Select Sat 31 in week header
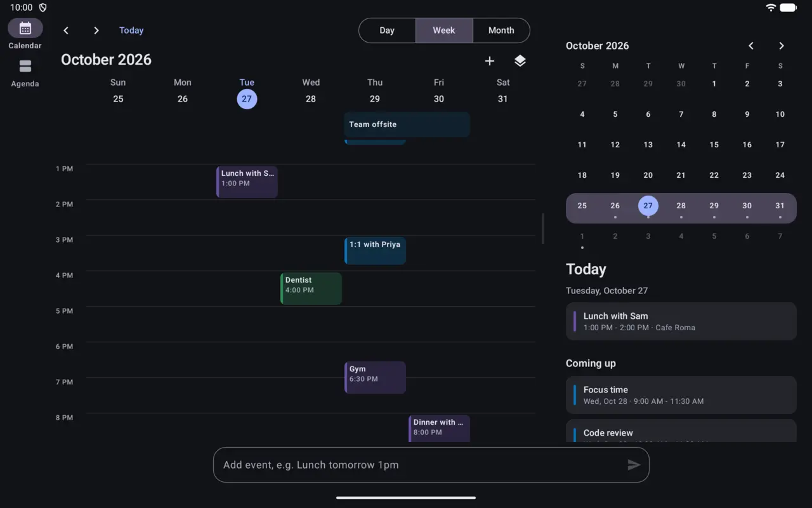Viewport: 812px width, 508px height. point(503,91)
